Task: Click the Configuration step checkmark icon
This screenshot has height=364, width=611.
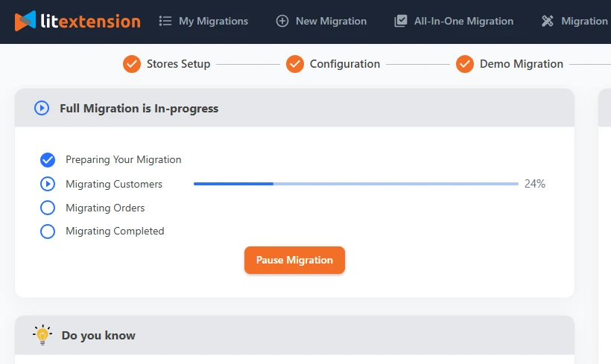Action: (x=295, y=64)
